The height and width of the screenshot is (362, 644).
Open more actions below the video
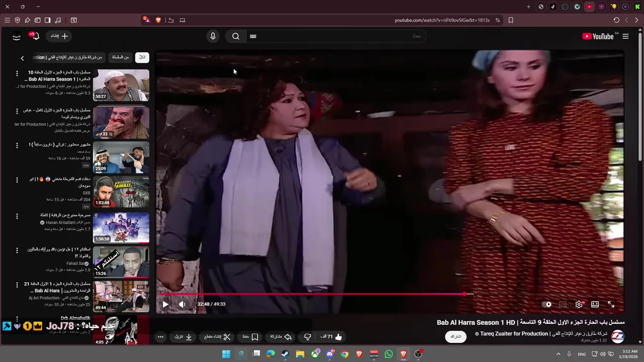160,337
